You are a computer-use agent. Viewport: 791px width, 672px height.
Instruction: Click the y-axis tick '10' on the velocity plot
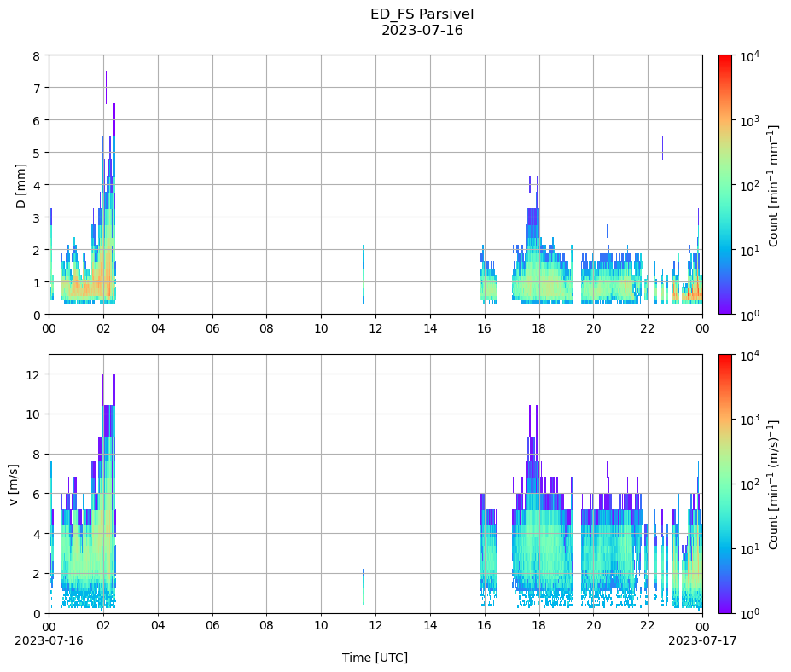(x=34, y=414)
